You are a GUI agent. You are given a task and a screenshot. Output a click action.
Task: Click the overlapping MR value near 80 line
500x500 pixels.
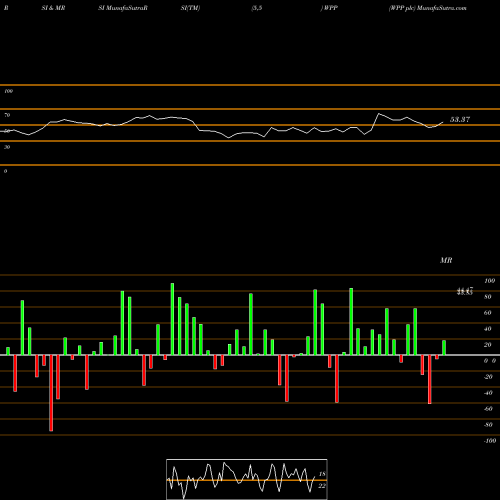[x=465, y=291]
